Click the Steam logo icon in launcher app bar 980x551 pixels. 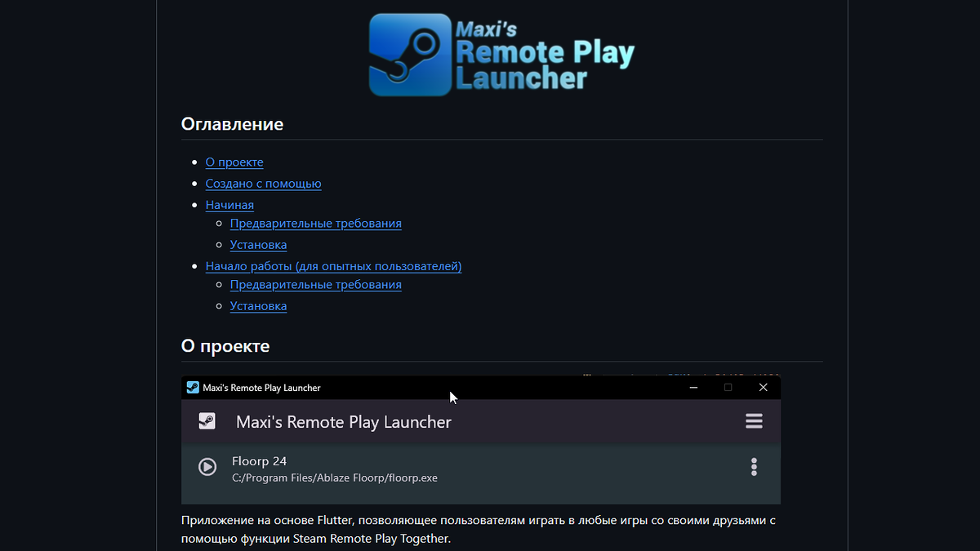point(207,421)
